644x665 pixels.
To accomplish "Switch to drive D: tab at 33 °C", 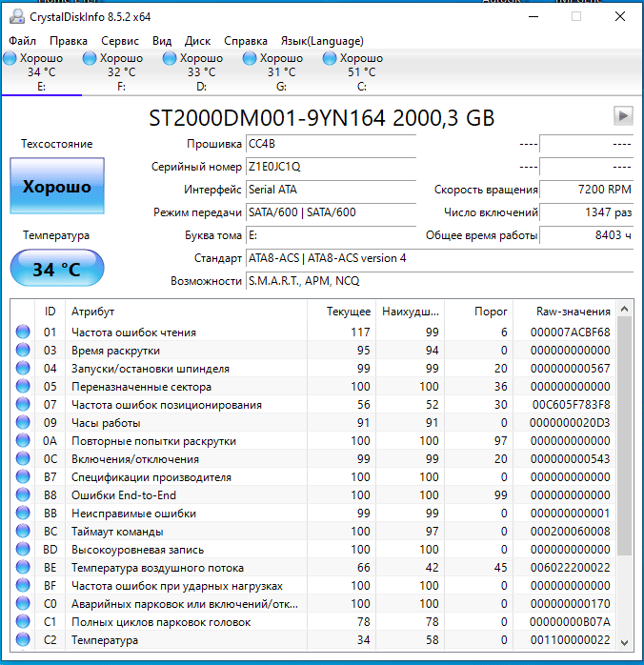I will (201, 71).
